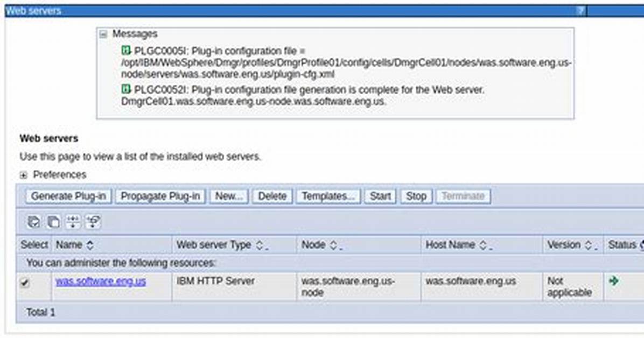Click the Status column header
The height and width of the screenshot is (338, 644).
click(622, 245)
